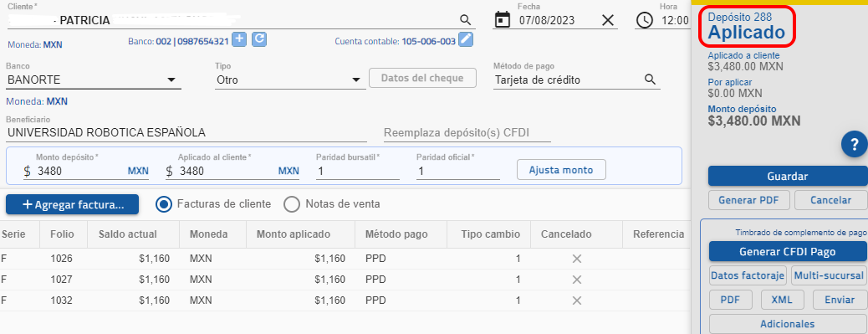Select Facturas de cliente radio option
The image size is (868, 334).
[163, 204]
